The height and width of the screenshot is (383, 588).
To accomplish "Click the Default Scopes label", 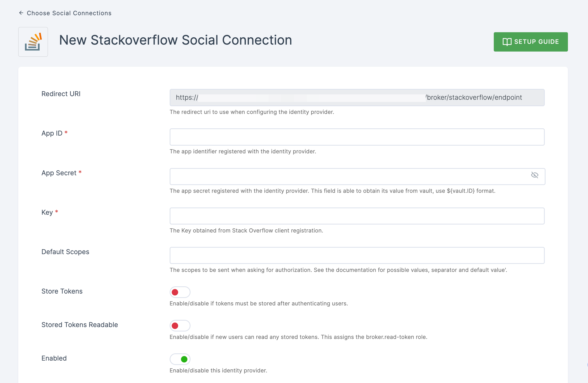I will coord(65,252).
